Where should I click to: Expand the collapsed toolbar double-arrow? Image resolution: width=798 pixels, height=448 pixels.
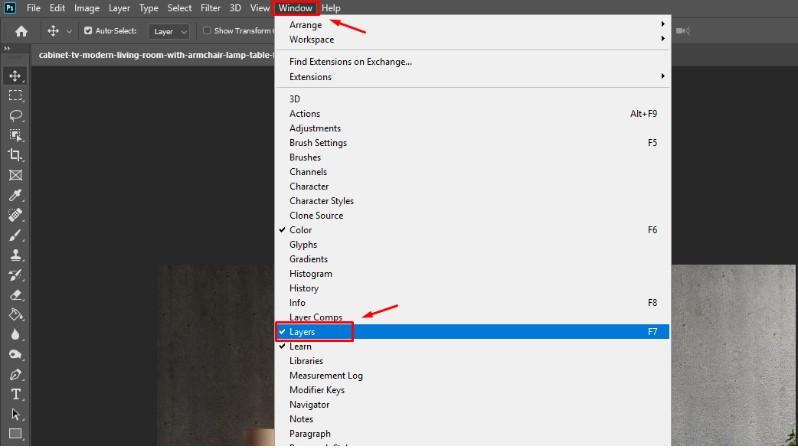[x=7, y=48]
